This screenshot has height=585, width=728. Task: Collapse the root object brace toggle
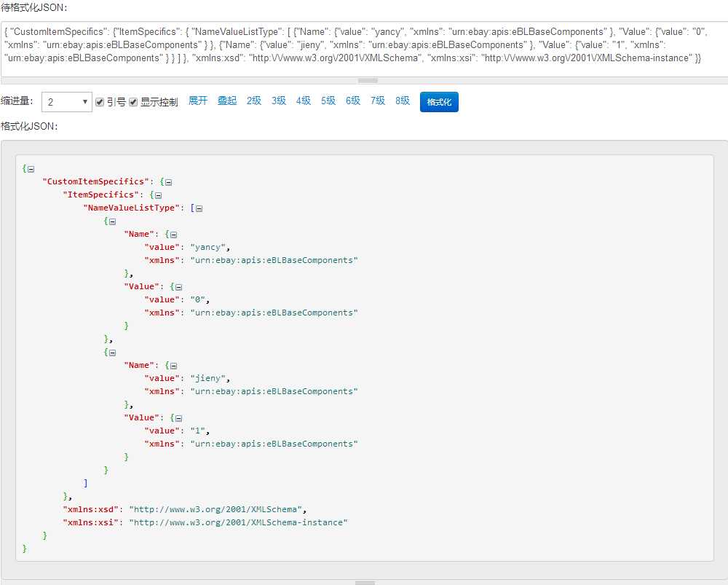point(31,169)
